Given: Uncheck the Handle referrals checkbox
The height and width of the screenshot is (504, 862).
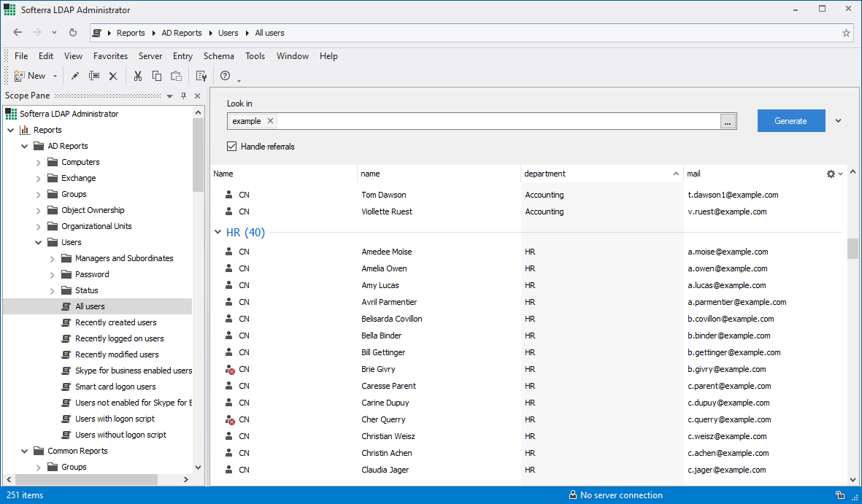Looking at the screenshot, I should point(232,147).
